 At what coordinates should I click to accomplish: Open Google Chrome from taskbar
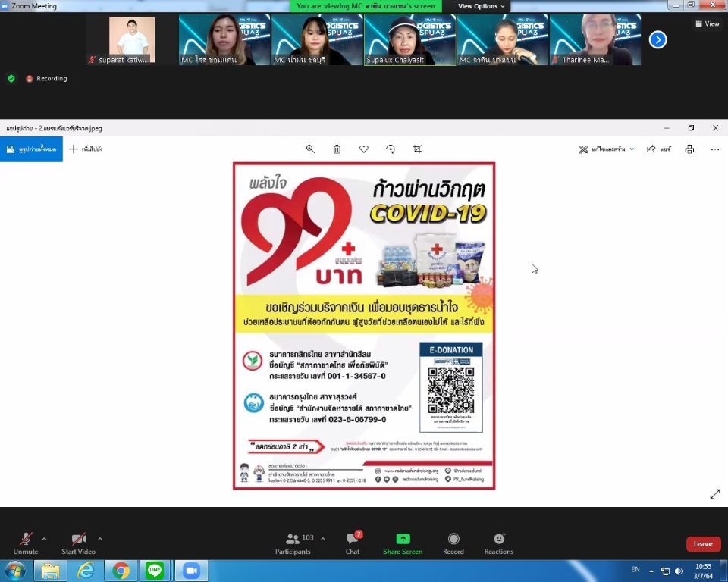click(x=121, y=571)
